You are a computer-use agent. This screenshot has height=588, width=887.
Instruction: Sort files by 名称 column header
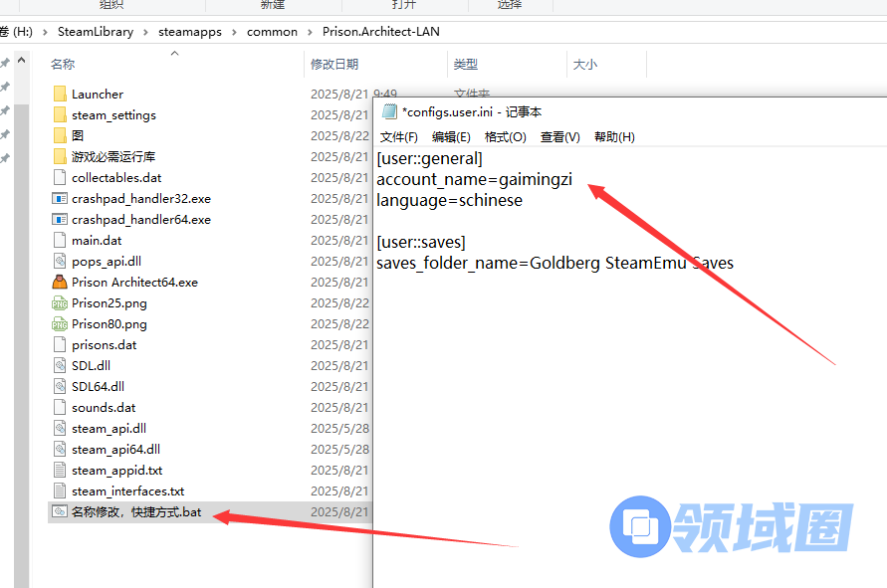(63, 65)
